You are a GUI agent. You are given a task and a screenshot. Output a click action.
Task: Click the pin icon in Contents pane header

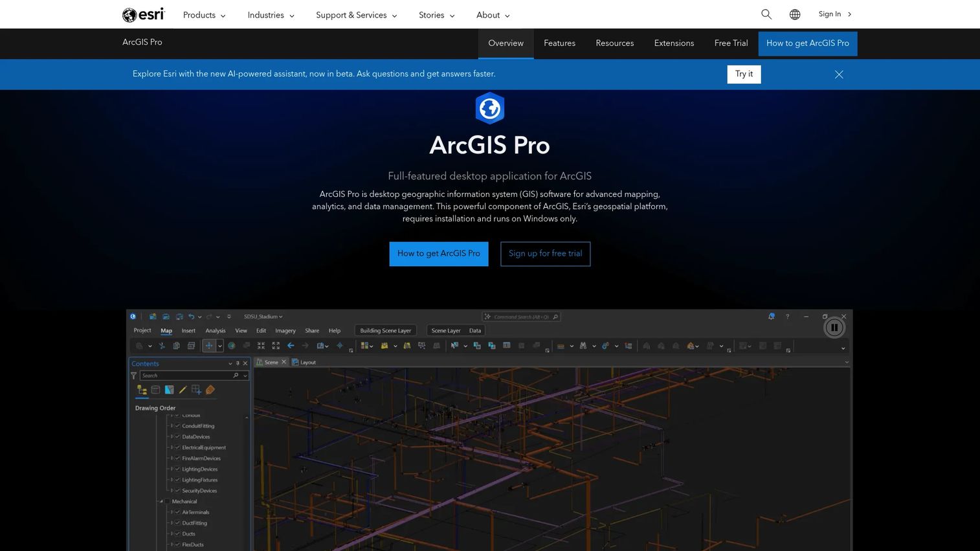pos(238,363)
